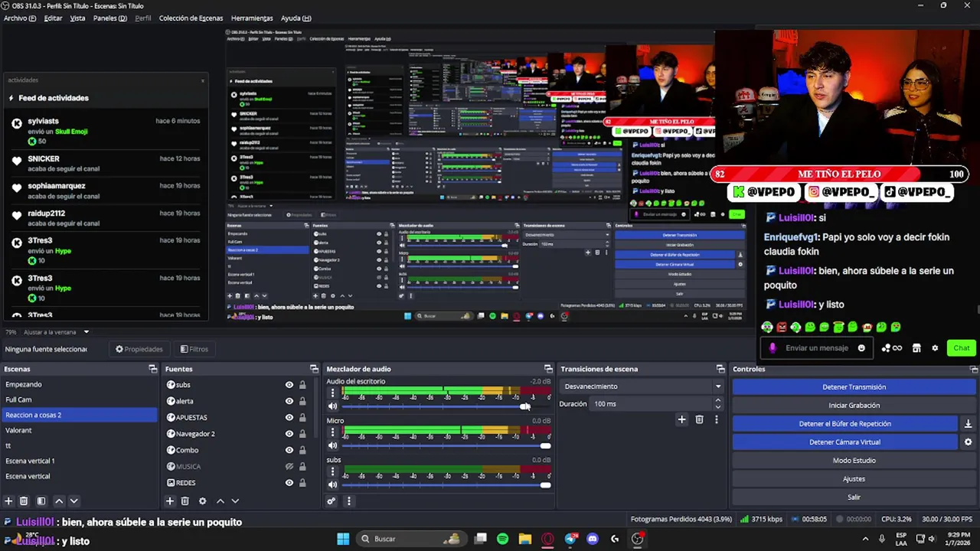Viewport: 980px width, 551px height.
Task: Open the Archivo menu
Action: pos(20,18)
